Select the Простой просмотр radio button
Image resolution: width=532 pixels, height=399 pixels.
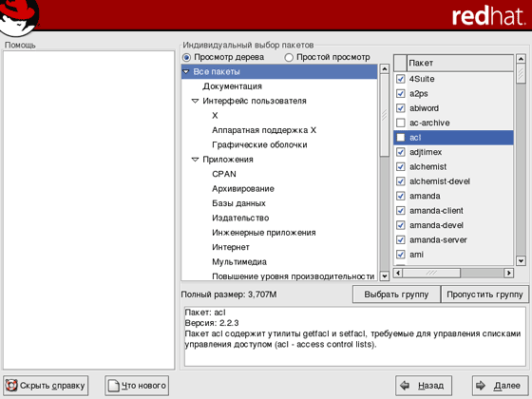[289, 57]
